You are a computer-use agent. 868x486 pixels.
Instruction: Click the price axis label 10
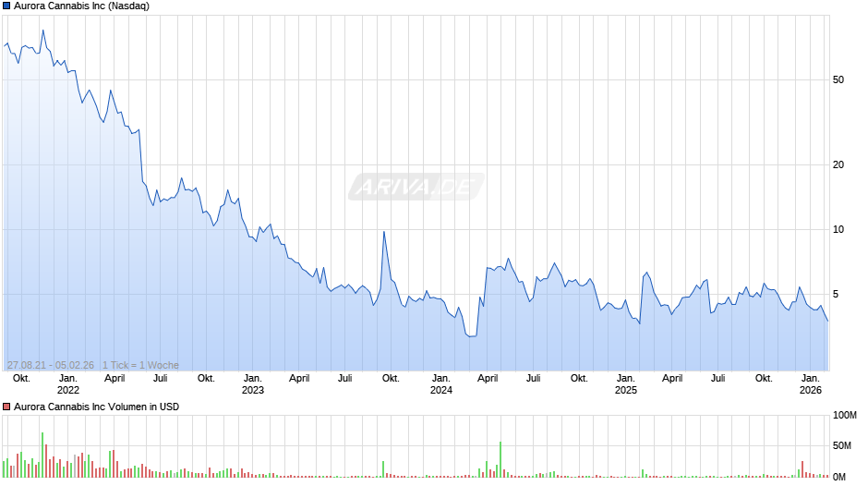(x=838, y=229)
